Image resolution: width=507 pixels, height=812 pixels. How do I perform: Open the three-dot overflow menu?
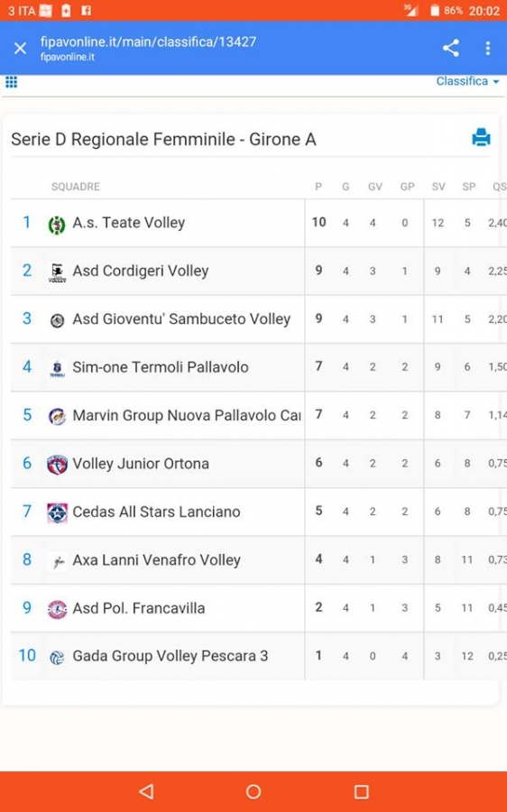pyautogui.click(x=487, y=48)
